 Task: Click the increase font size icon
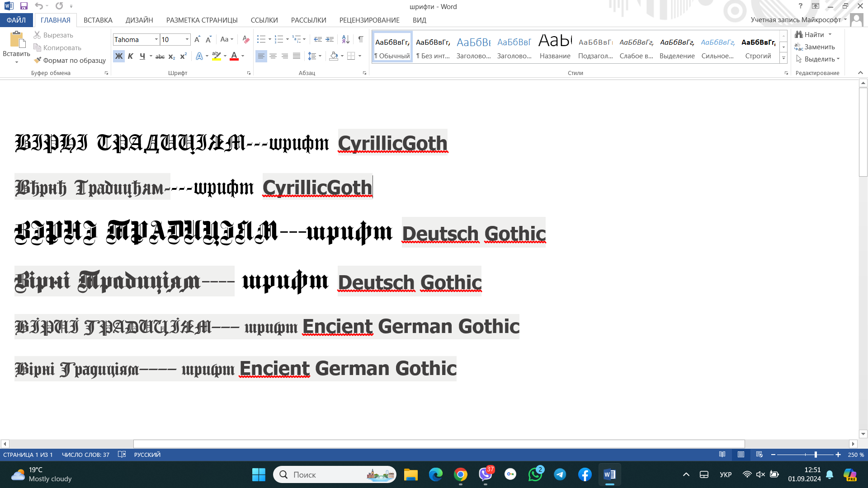point(197,39)
